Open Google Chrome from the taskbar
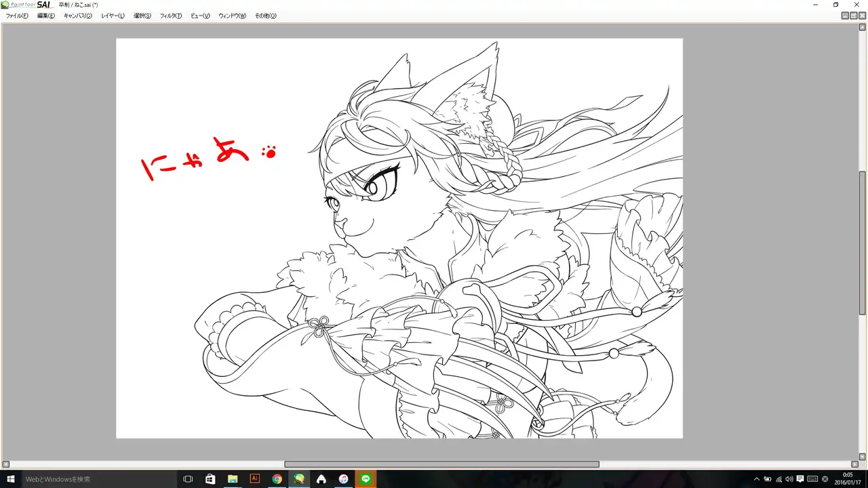 coord(277,479)
